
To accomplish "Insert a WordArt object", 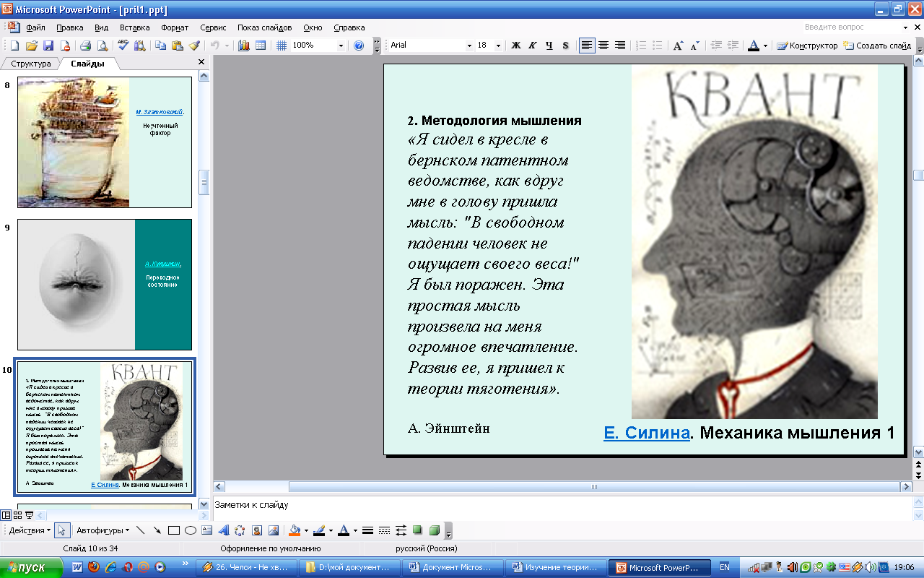I will pos(224,530).
